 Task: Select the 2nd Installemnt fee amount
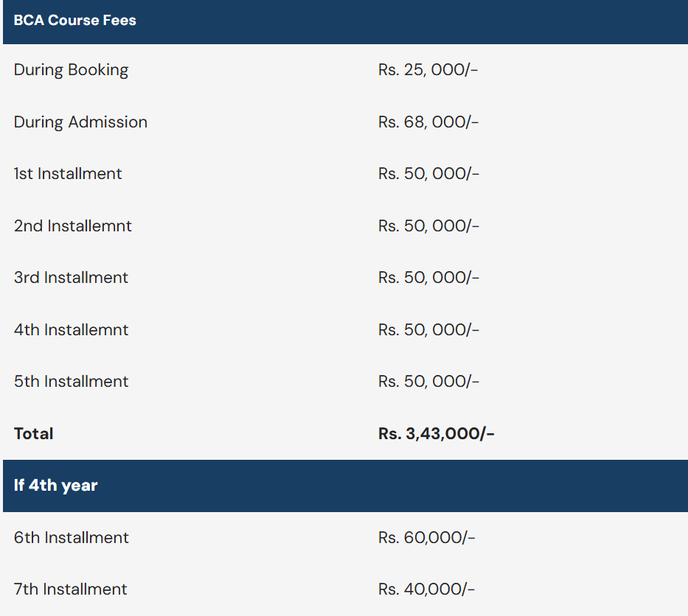428,226
